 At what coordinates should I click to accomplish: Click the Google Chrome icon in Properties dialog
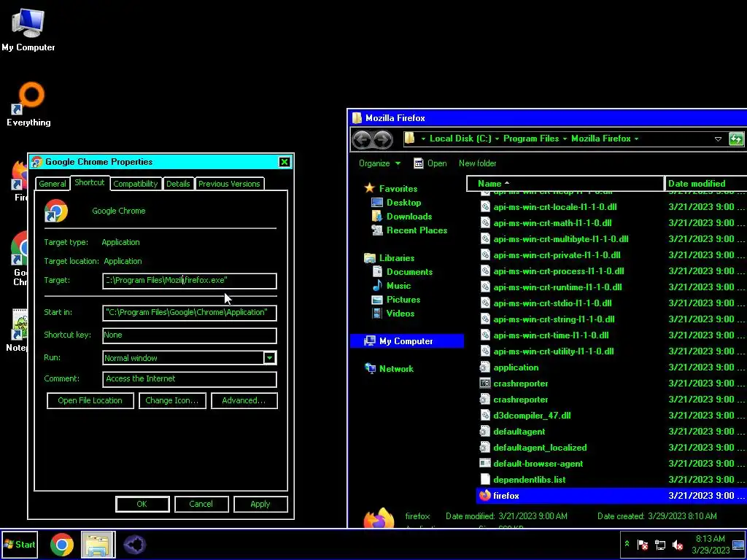56,211
